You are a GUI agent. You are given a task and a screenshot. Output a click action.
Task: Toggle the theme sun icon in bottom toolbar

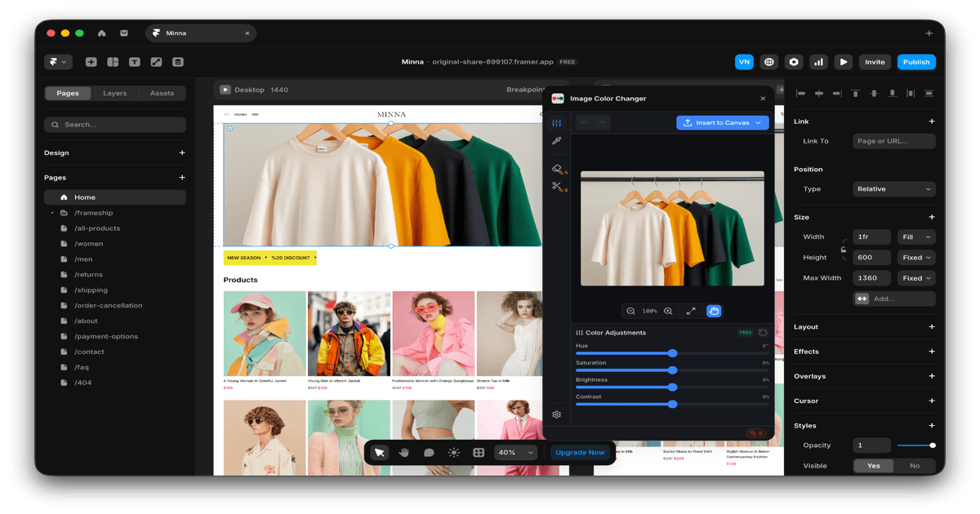click(454, 452)
